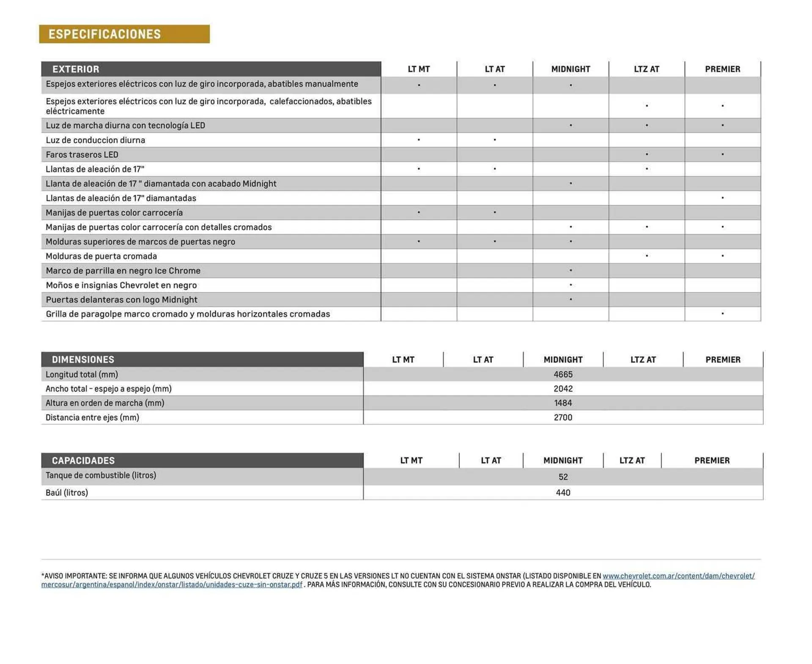Click the Capacidades table's LT AT column header
The width and height of the screenshot is (812, 664).
pos(491,460)
